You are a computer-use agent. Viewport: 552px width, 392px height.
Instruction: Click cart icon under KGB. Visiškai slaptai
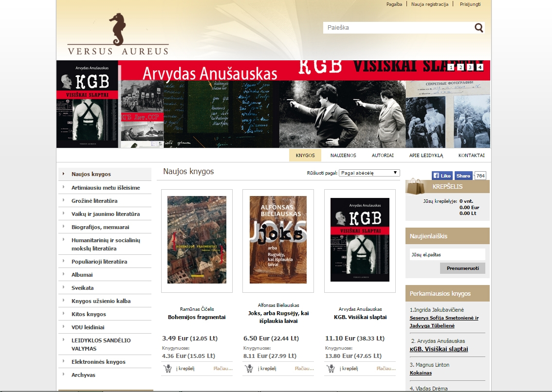(331, 369)
